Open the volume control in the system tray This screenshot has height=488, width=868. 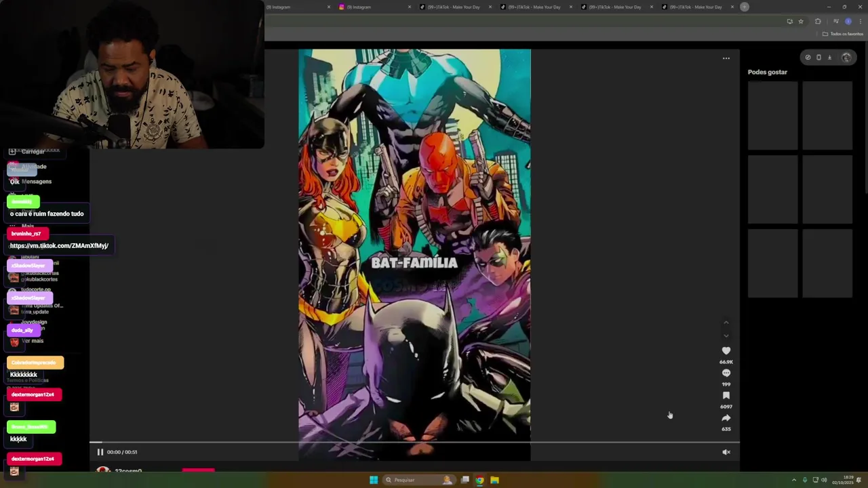tap(824, 480)
